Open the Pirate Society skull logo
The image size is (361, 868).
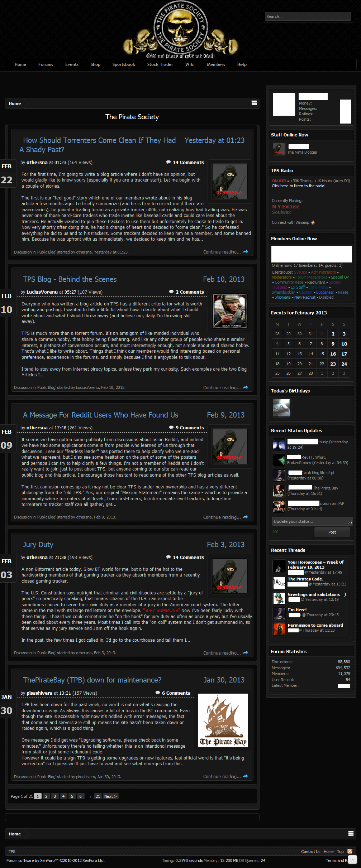(180, 29)
